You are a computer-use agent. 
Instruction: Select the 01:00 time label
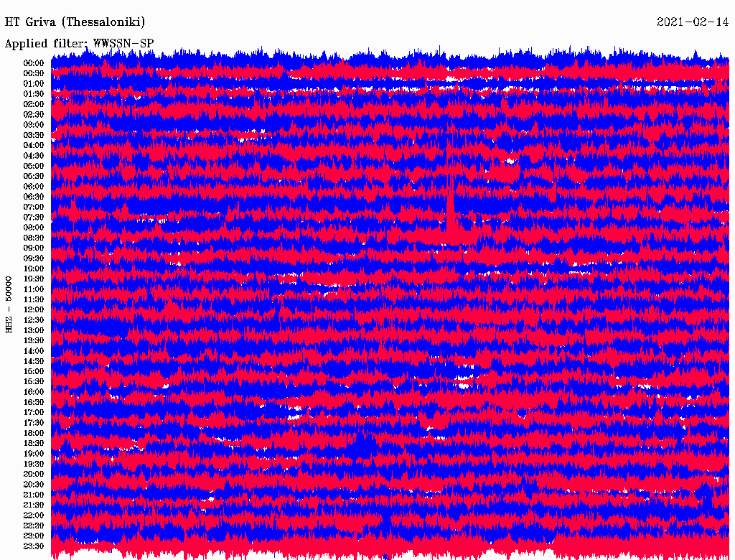(x=34, y=84)
